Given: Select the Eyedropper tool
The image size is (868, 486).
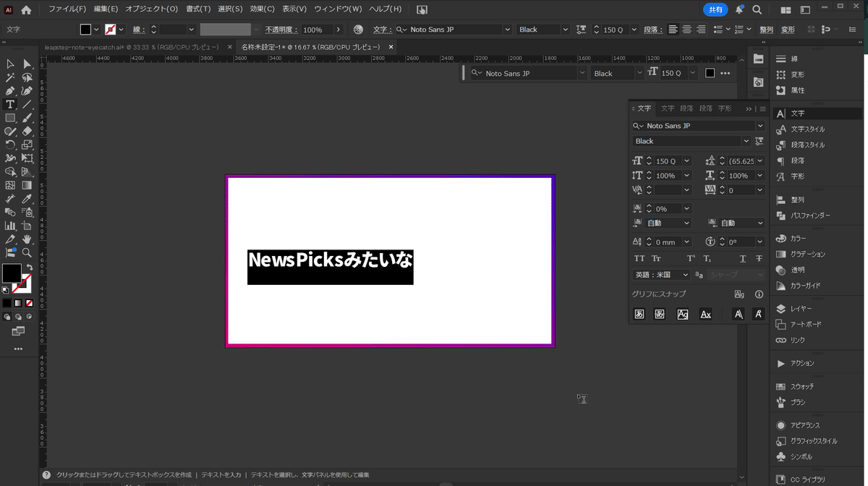Looking at the screenshot, I should tap(27, 198).
